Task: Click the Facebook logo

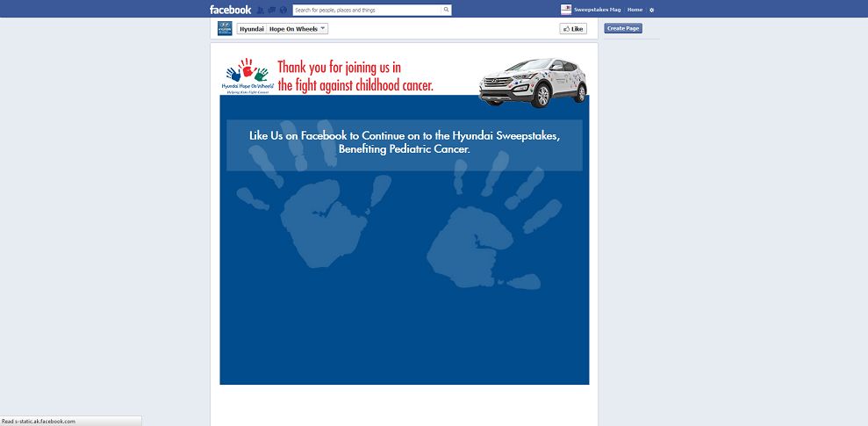Action: coord(230,10)
